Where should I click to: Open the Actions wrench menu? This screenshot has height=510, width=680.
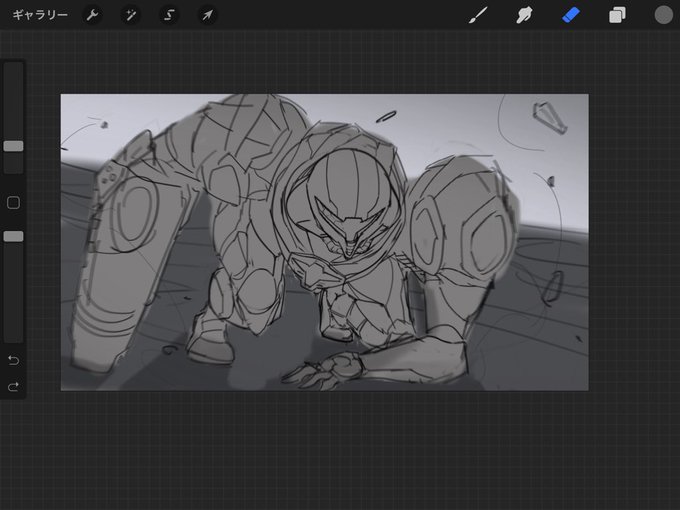click(92, 15)
